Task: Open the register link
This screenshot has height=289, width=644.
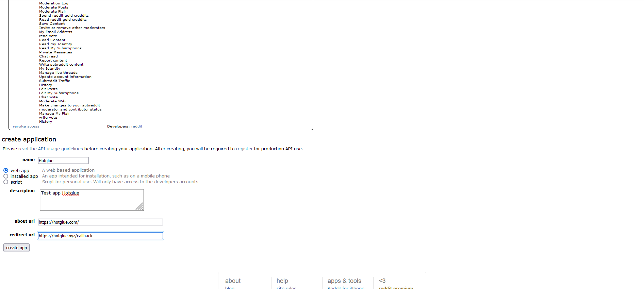Action: pyautogui.click(x=244, y=149)
